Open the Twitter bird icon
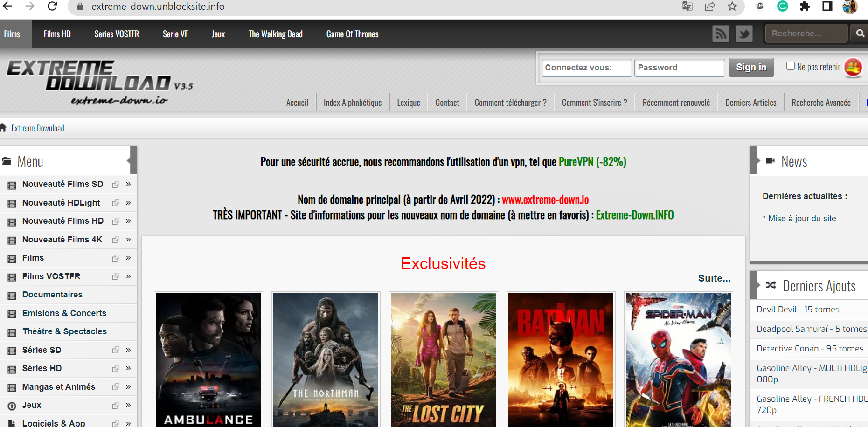Screen dimensions: 868x427 click(744, 34)
